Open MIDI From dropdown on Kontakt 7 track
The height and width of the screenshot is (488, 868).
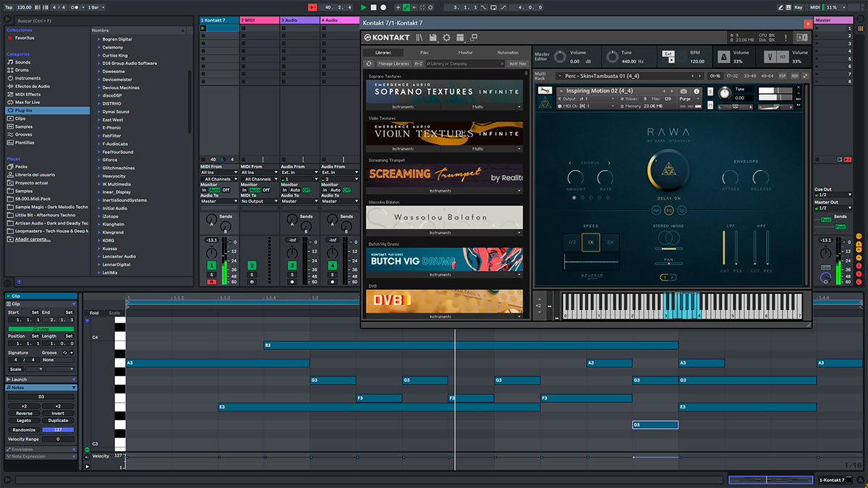[x=219, y=173]
